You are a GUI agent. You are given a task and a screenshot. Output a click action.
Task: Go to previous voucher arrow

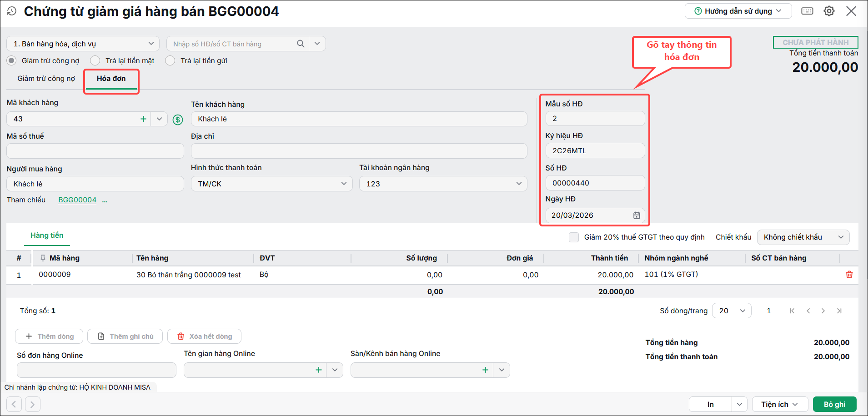click(x=14, y=404)
